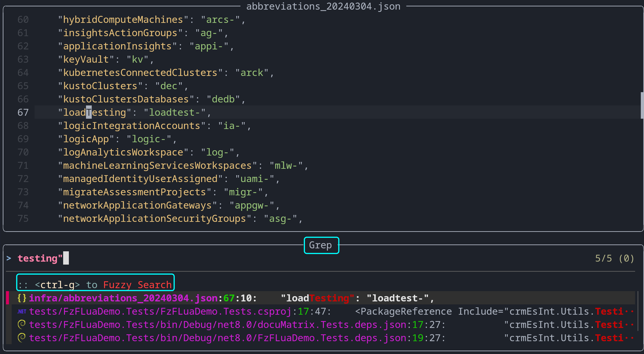
Task: Click the kustoClustersDatabases key
Action: [x=126, y=99]
